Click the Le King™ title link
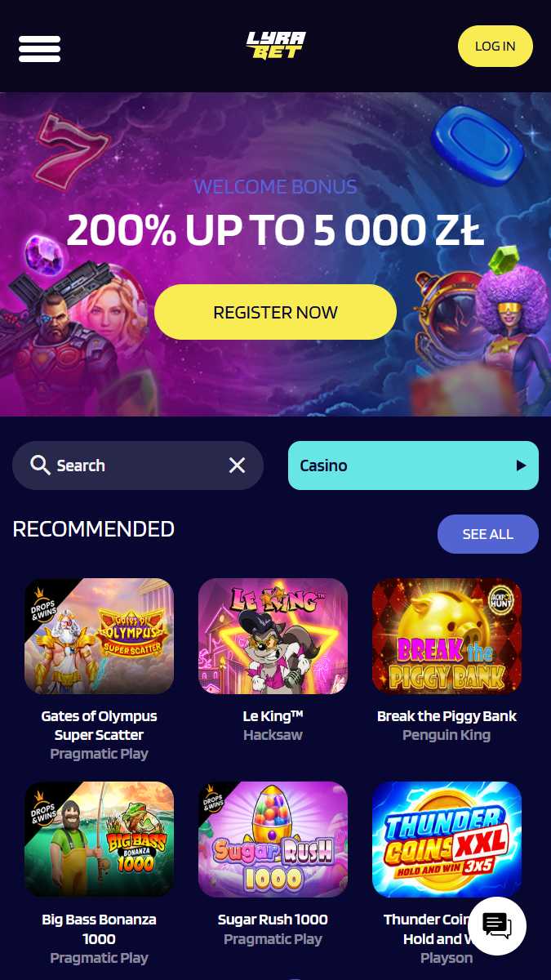551x980 pixels. coord(273,716)
